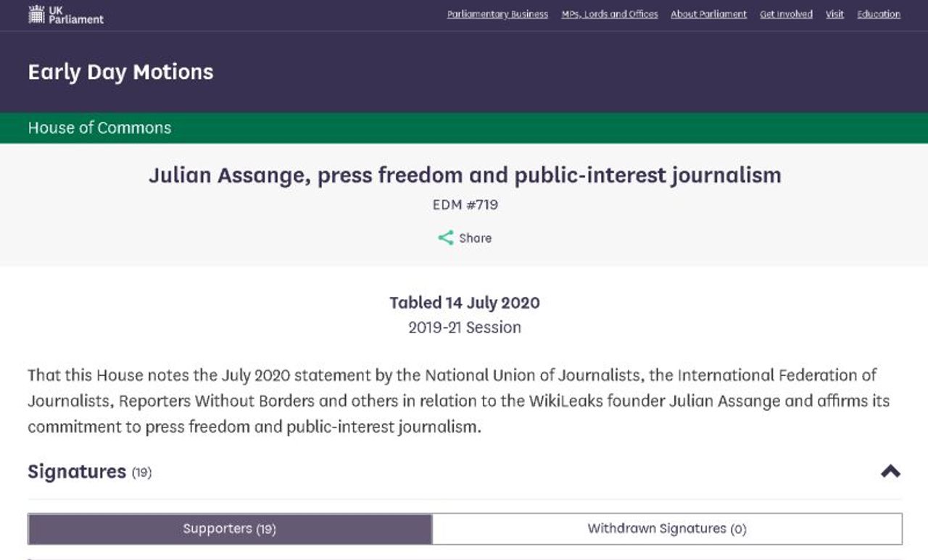
Task: Click the Share text label
Action: click(x=475, y=238)
